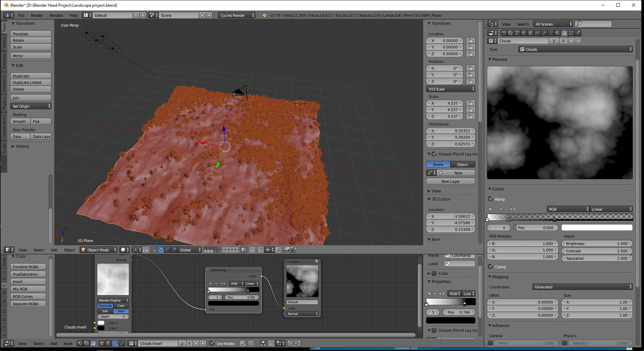The height and width of the screenshot is (351, 644).
Task: Open the Global orientation dropdown
Action: point(190,250)
